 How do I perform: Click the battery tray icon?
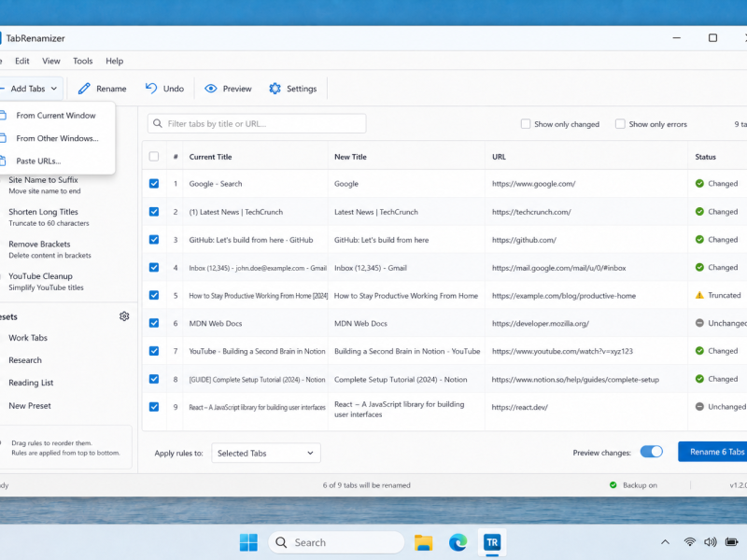pyautogui.click(x=731, y=542)
